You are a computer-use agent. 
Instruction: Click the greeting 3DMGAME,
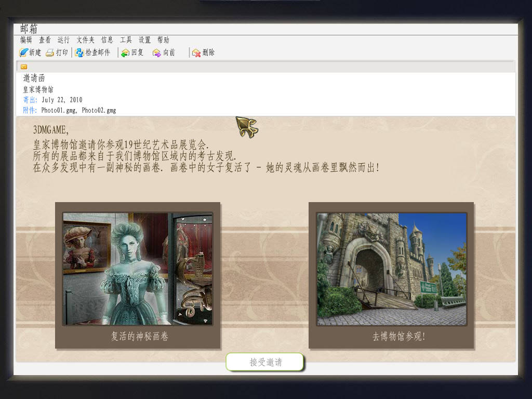[51, 130]
